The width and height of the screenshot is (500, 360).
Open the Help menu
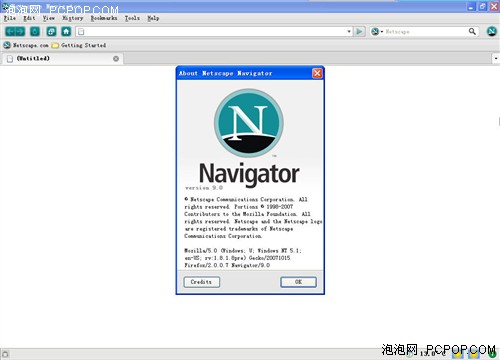click(x=153, y=18)
